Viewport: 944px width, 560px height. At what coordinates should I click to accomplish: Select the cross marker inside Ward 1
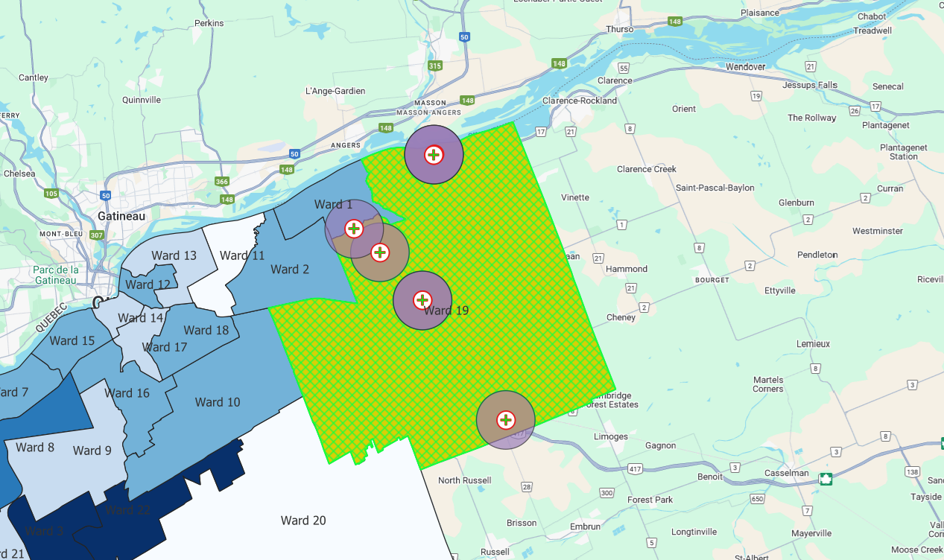[x=354, y=229]
